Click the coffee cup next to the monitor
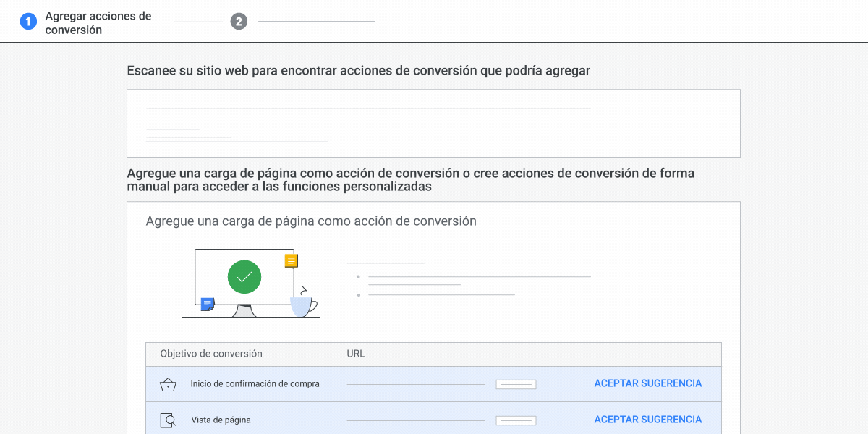868x434 pixels. click(300, 306)
